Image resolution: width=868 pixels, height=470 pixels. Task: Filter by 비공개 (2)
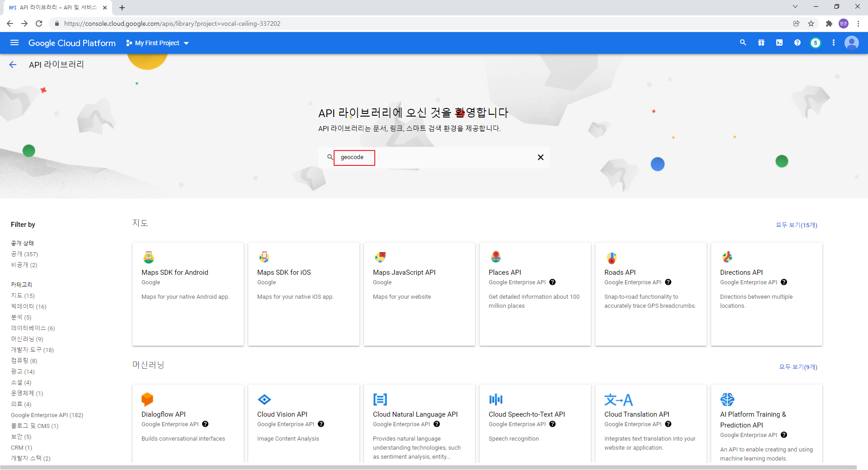click(x=24, y=265)
